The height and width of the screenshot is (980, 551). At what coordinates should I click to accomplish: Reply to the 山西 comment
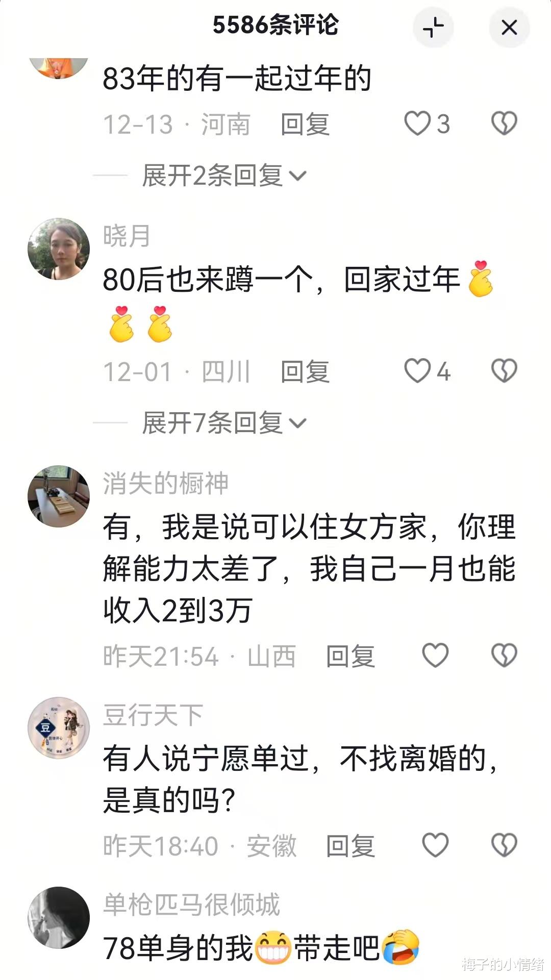point(350,656)
